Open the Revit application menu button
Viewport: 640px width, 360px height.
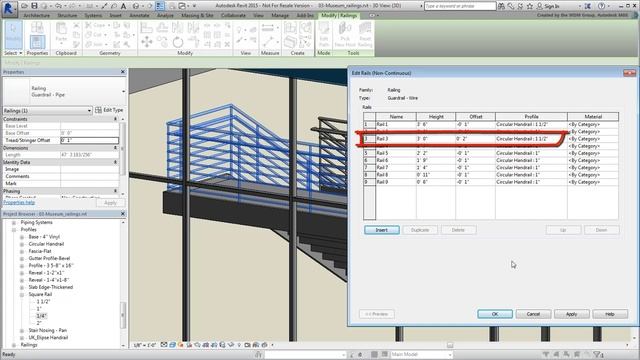pos(9,8)
